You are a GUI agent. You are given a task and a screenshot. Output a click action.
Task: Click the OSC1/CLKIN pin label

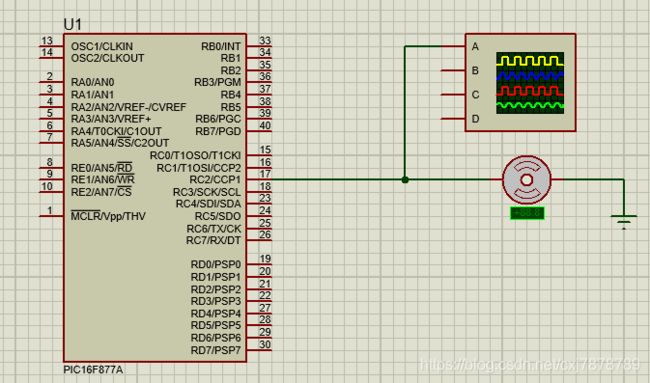tap(102, 46)
